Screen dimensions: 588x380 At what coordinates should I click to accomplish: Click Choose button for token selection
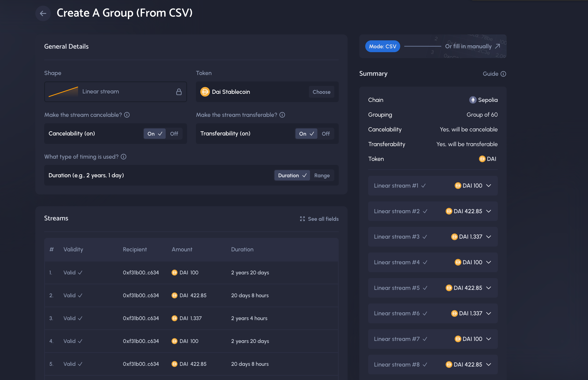tap(321, 91)
